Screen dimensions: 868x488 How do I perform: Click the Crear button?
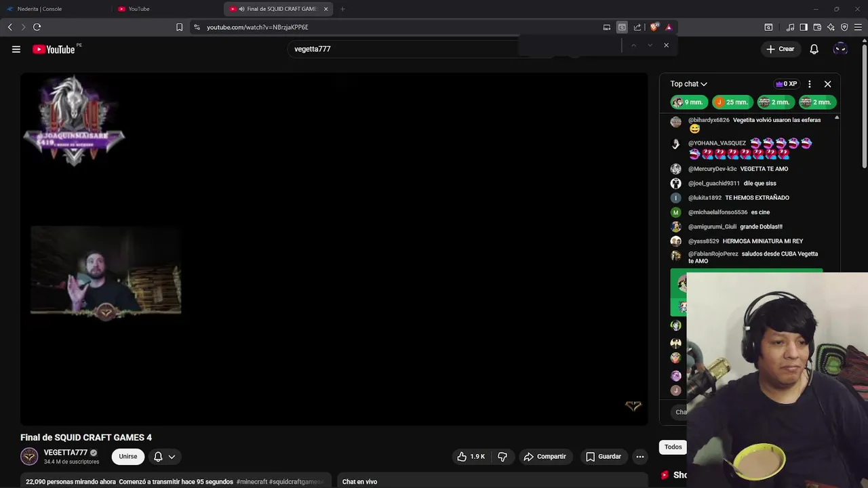pyautogui.click(x=780, y=49)
